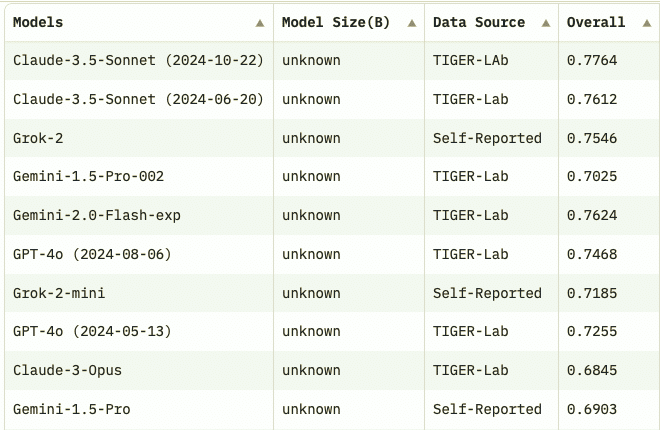Select the Gemini-2.0-Flash-exp row name
The width and height of the screenshot is (660, 430).
tap(97, 215)
